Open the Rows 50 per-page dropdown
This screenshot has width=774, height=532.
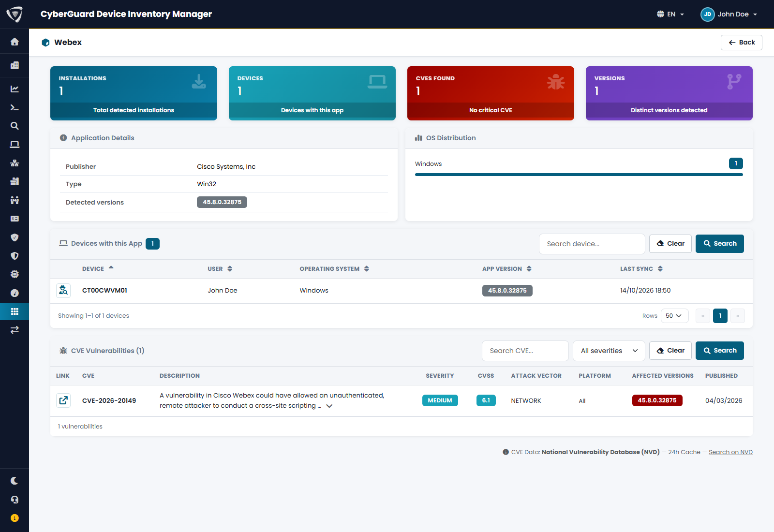click(x=674, y=316)
